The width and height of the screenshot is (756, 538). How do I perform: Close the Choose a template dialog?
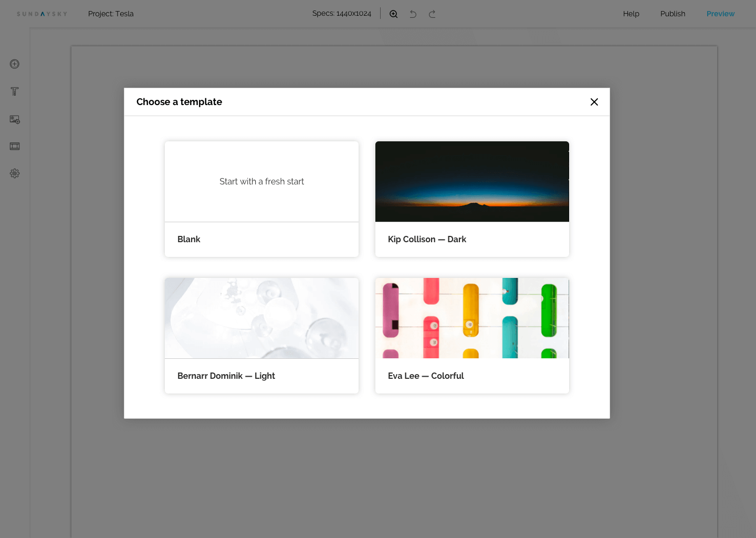tap(594, 102)
